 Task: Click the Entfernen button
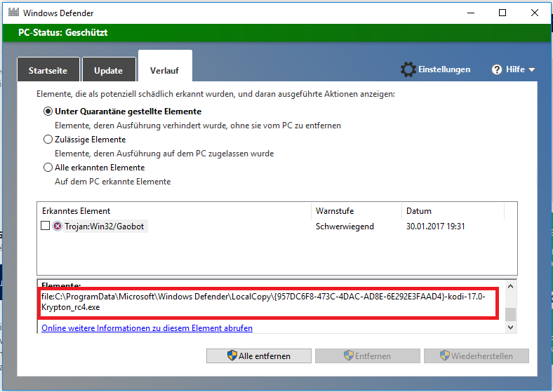368,356
